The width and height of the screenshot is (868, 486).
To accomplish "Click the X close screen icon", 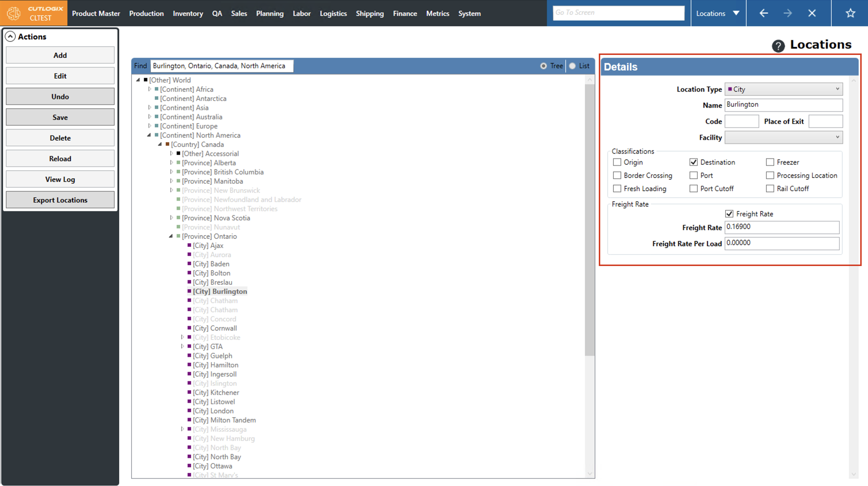I will (812, 14).
